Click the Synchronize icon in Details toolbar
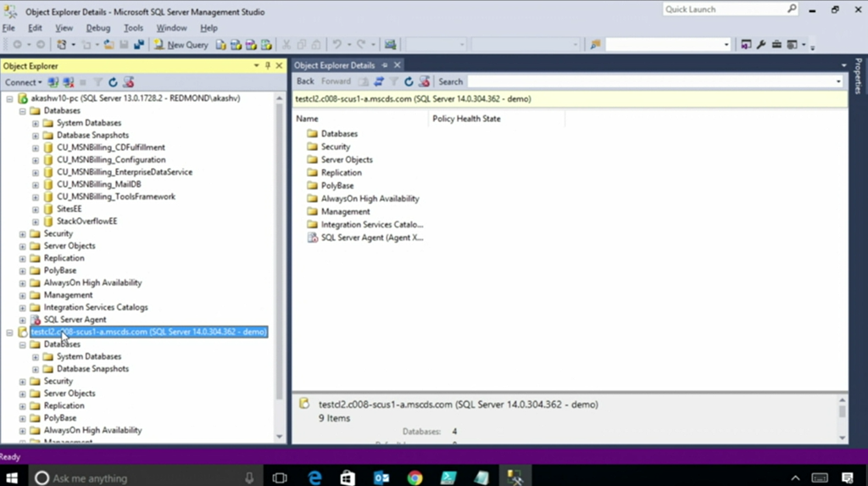 click(x=379, y=81)
